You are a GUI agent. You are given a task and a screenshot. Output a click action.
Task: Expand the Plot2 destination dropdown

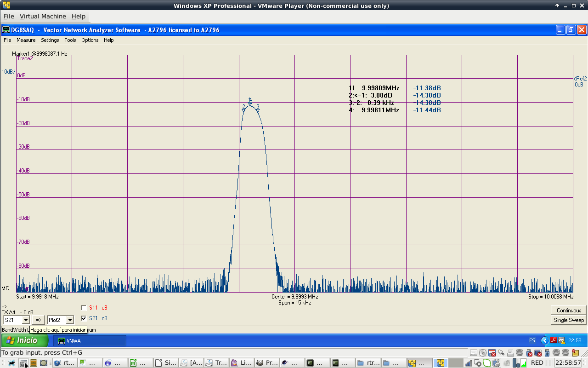[70, 320]
